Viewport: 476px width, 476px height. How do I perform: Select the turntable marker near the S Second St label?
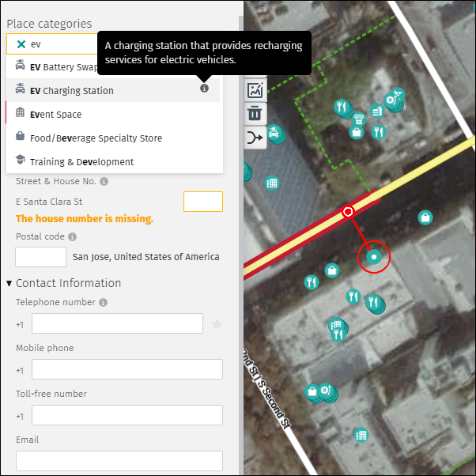(327, 391)
